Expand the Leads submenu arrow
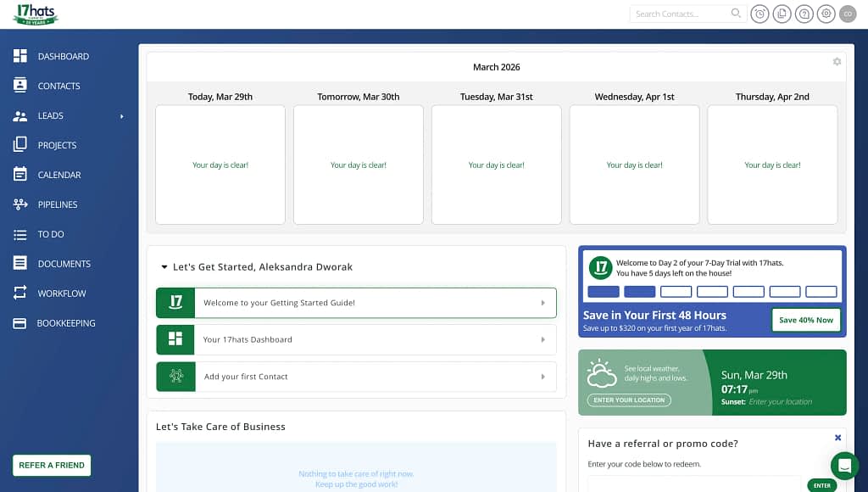 click(122, 116)
